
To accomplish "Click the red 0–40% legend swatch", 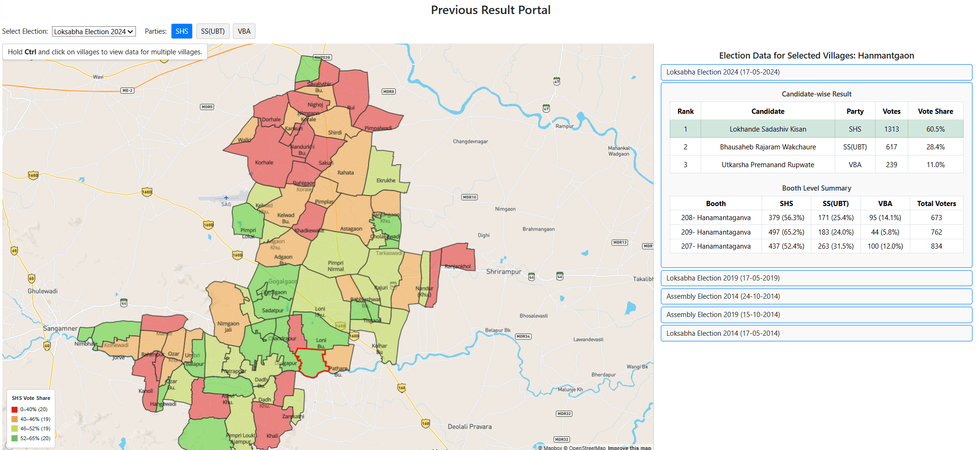I will click(14, 409).
